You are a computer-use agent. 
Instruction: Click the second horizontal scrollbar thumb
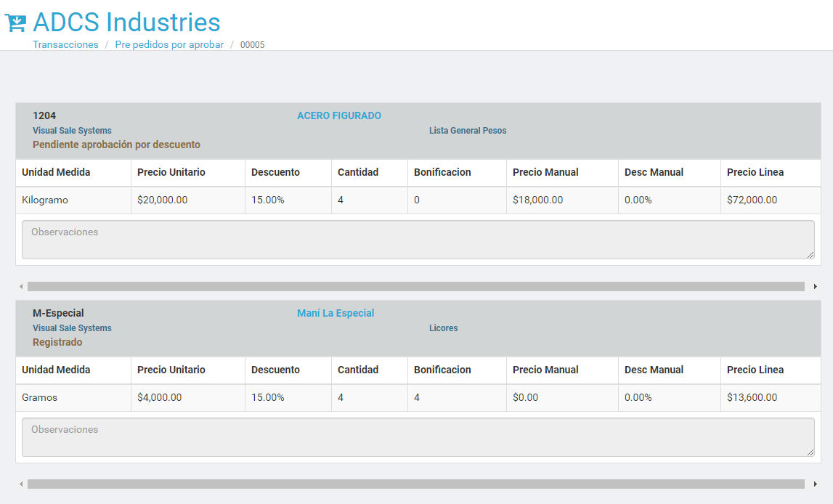click(416, 484)
